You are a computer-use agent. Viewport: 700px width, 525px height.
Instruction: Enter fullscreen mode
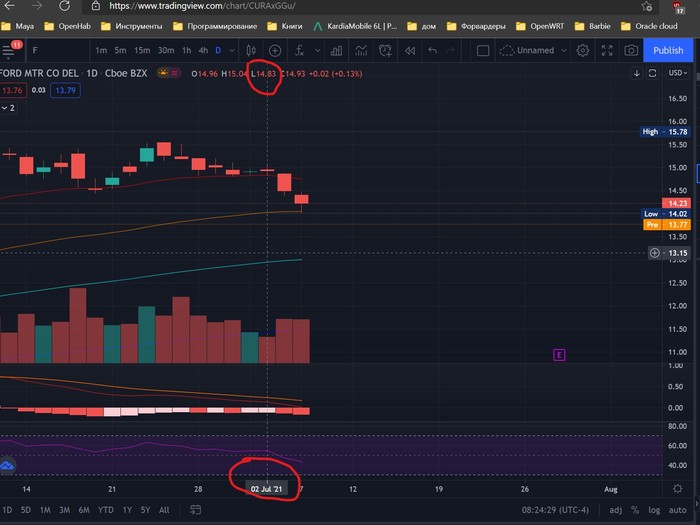click(x=607, y=50)
